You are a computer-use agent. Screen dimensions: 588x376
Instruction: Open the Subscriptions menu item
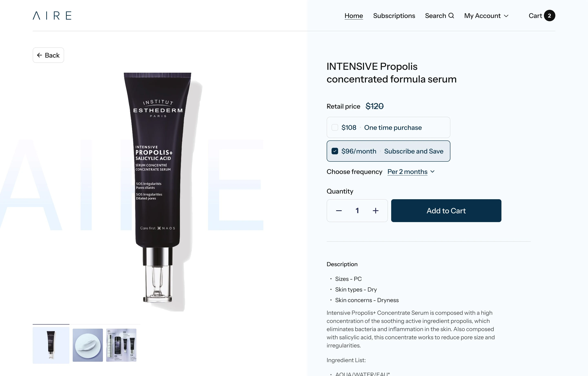(x=394, y=16)
